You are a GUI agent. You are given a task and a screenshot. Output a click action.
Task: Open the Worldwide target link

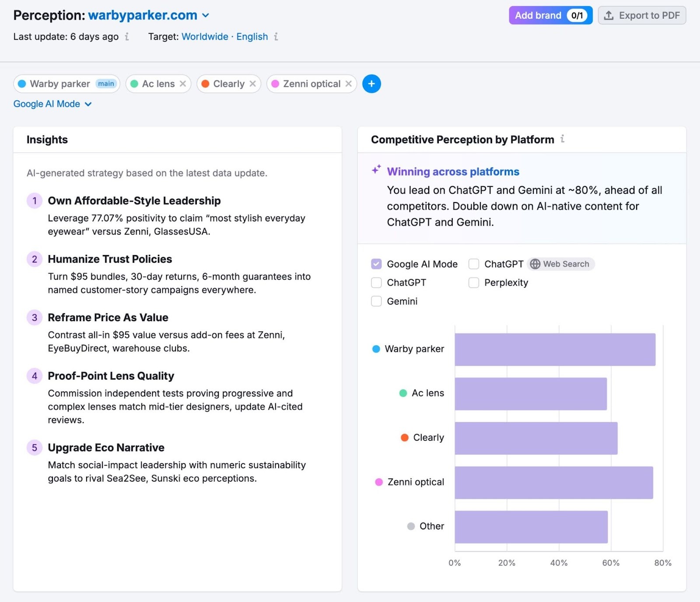(204, 37)
